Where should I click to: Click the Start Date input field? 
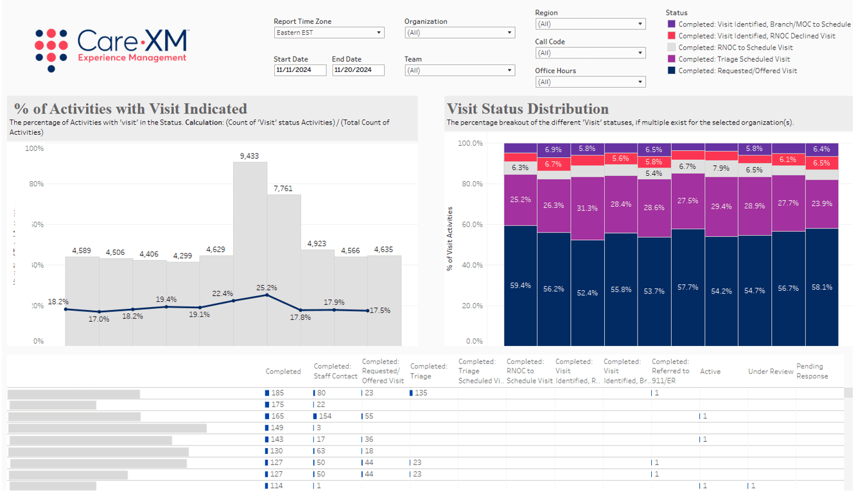[x=300, y=71]
